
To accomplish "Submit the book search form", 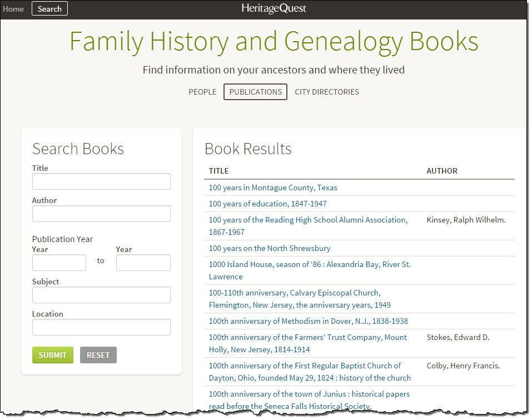I will pyautogui.click(x=52, y=354).
